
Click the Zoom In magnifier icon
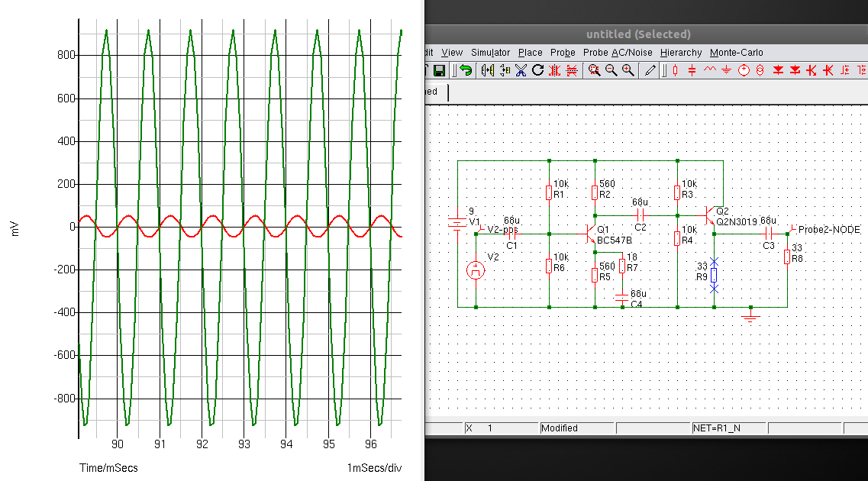[628, 70]
